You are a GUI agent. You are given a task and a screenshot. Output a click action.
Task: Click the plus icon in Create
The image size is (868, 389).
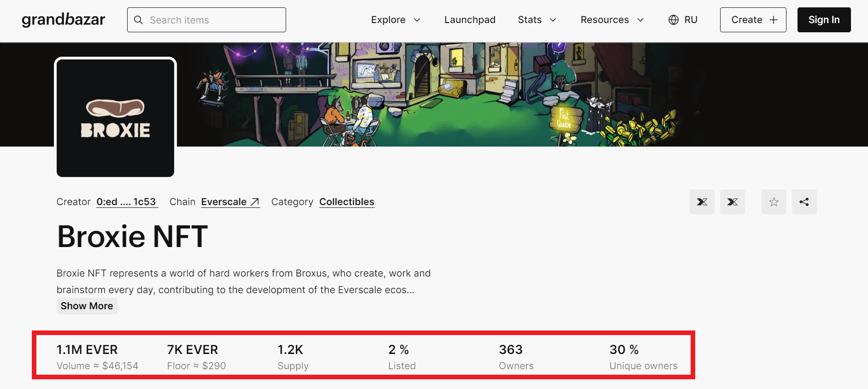coord(774,20)
